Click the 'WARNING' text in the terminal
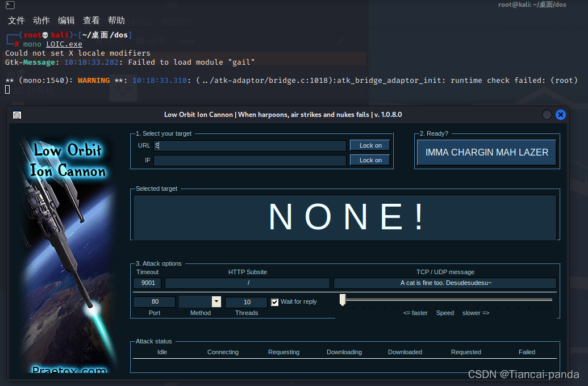Viewport: 588px width, 386px height. click(94, 80)
